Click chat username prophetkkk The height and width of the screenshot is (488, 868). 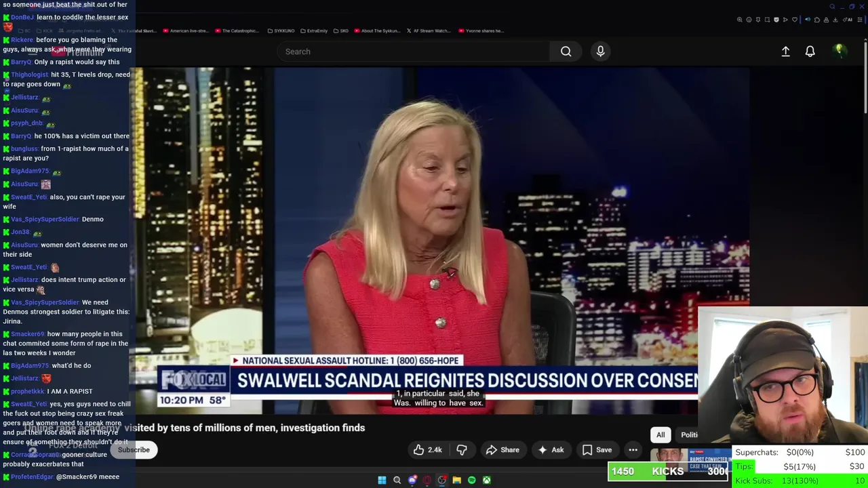(x=28, y=391)
